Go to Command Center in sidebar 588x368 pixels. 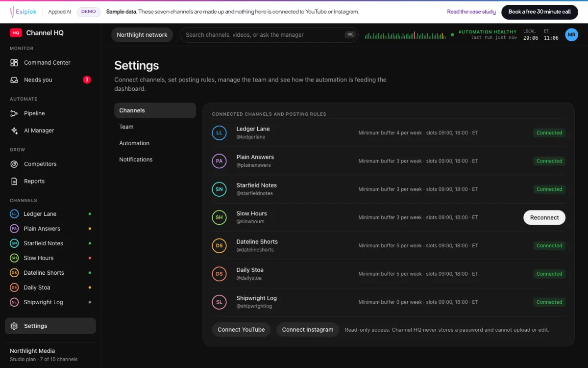(50, 63)
